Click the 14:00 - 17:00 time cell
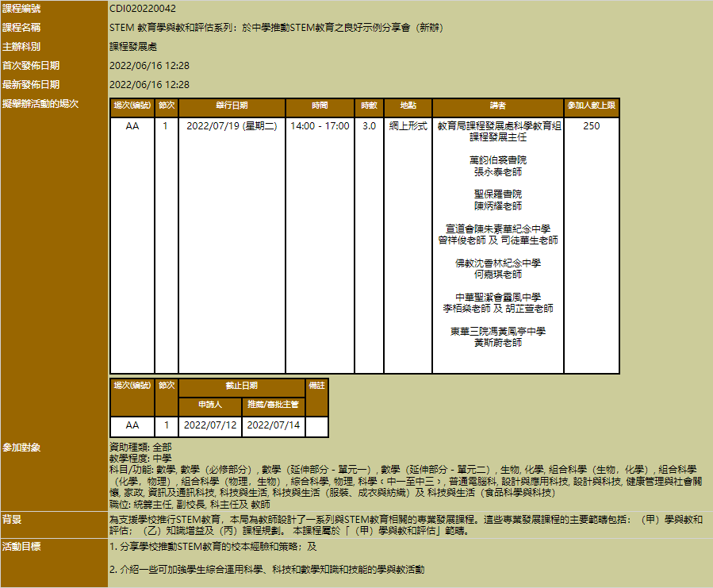Viewport: 713px width, 588px height. click(320, 126)
